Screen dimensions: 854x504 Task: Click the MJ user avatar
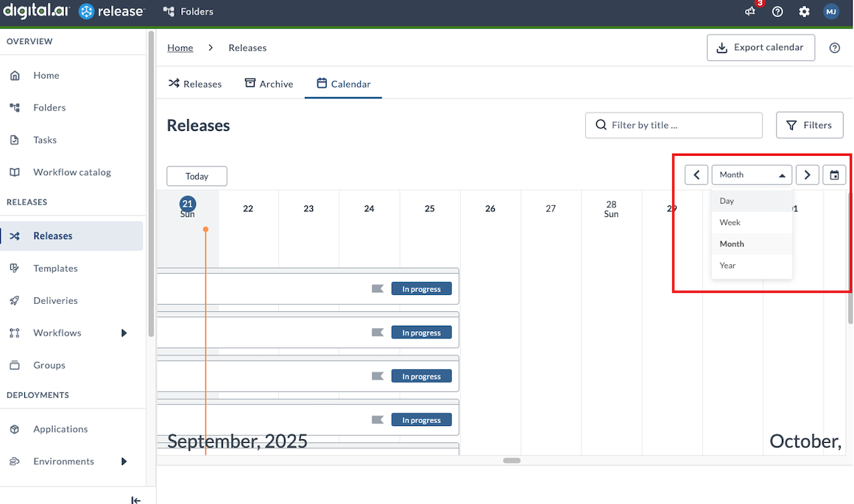pos(831,12)
